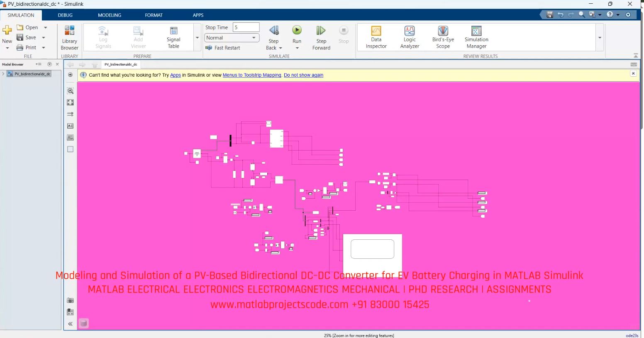Click the Do not show again link
This screenshot has height=338, width=644.
pyautogui.click(x=303, y=75)
